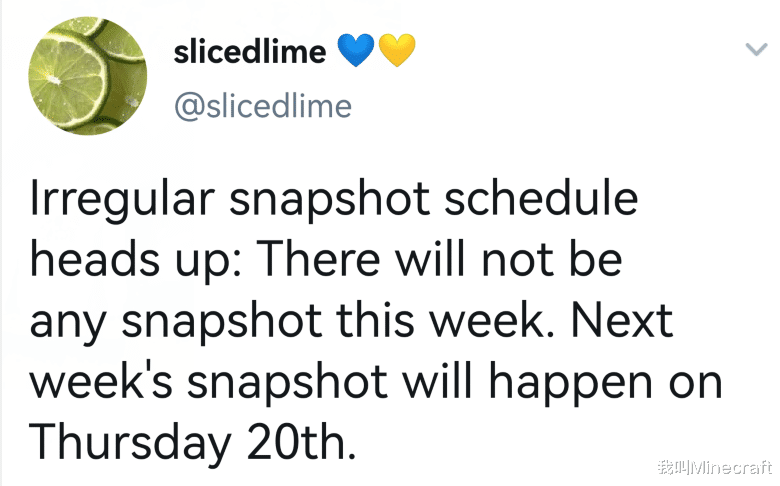Open the @slicedlime handle link
The width and height of the screenshot is (780, 486).
pyautogui.click(x=263, y=106)
